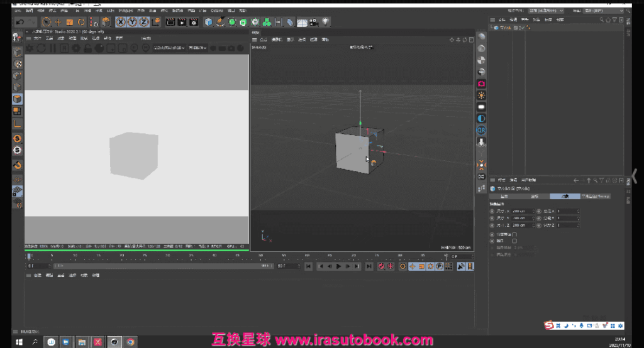The image size is (644, 348).
Task: Enable the Separate Surfaces checkbox
Action: (x=514, y=235)
